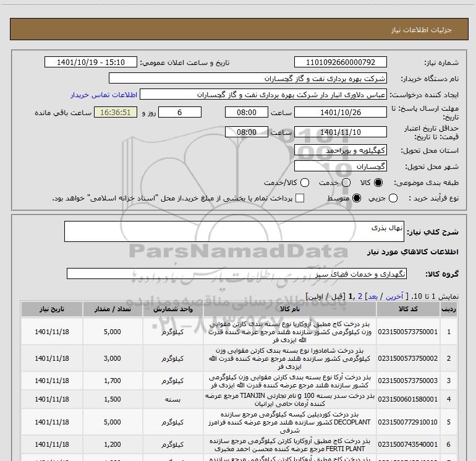Click the شهر محل تحویل field گچساران
The width and height of the screenshot is (476, 461).
tap(340, 166)
